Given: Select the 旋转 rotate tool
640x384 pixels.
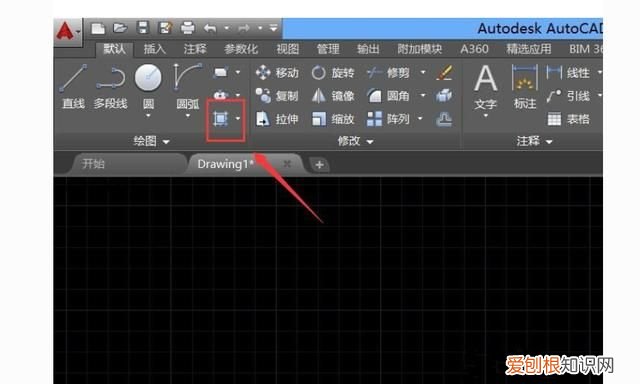Looking at the screenshot, I should click(333, 73).
